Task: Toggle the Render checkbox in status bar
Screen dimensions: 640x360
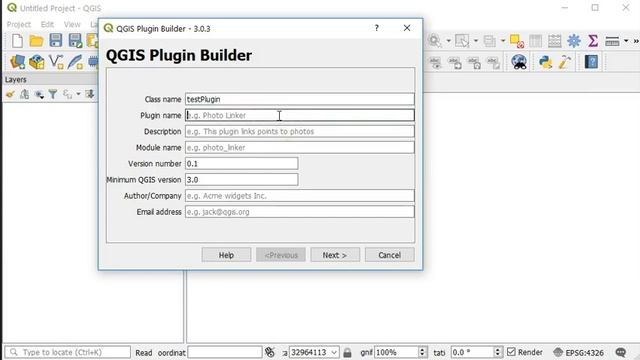Action: pyautogui.click(x=511, y=352)
